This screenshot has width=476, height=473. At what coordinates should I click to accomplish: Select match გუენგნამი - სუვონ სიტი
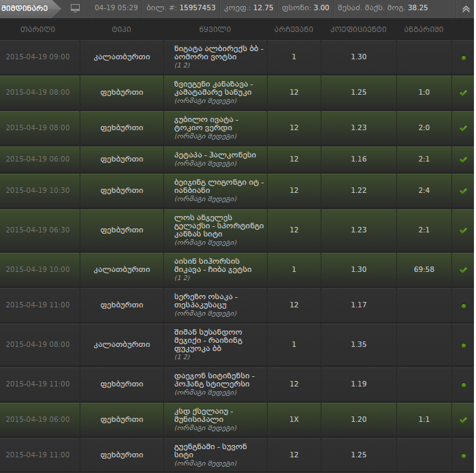210,451
